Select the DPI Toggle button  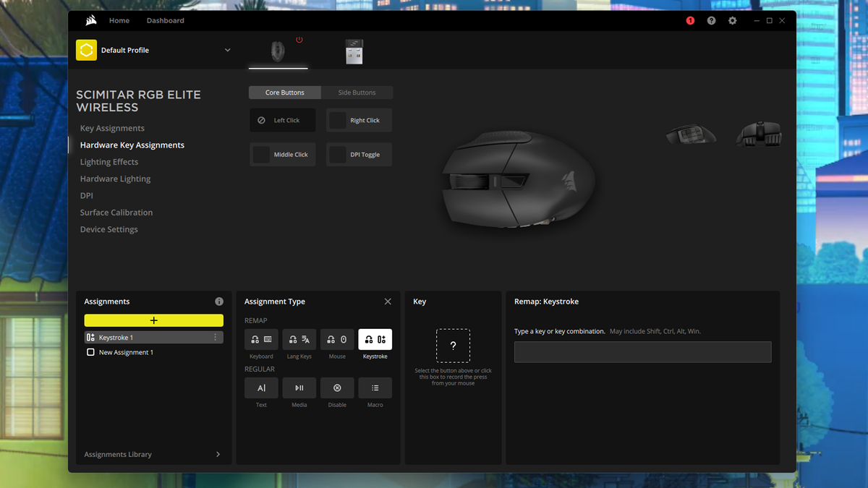click(x=359, y=155)
